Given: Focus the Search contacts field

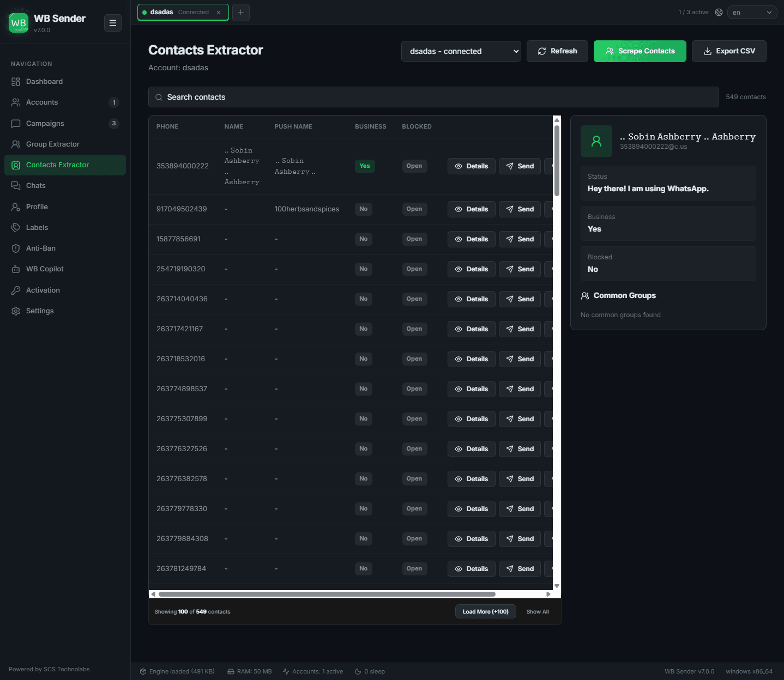Looking at the screenshot, I should tap(433, 97).
